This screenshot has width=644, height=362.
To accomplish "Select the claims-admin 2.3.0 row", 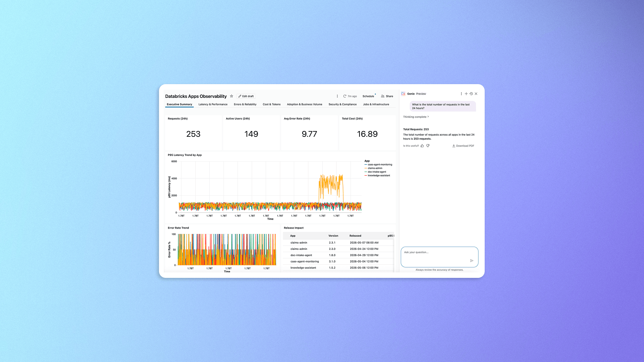I will (x=338, y=249).
